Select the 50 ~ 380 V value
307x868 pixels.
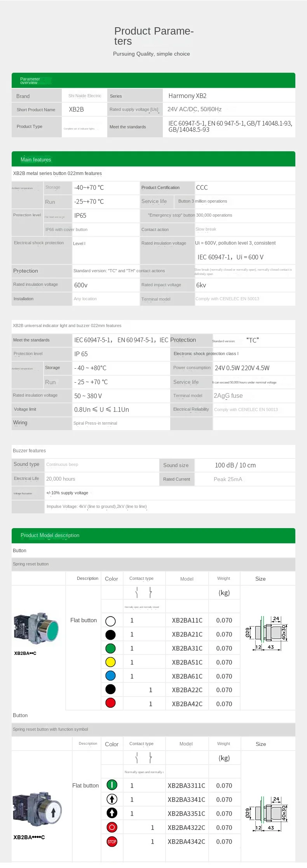(x=88, y=396)
